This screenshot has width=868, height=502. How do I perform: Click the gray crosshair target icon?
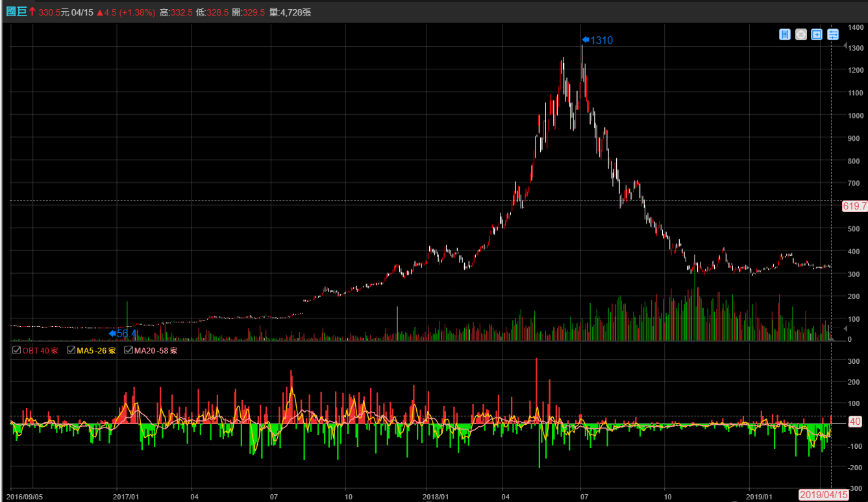[800, 34]
